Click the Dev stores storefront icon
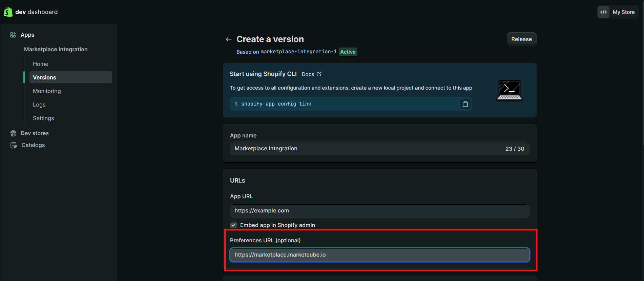This screenshot has height=281, width=644. (13, 133)
